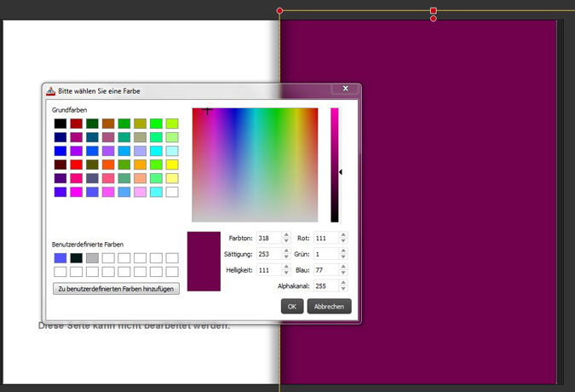Click the red square handle atop canvas

coord(434,11)
